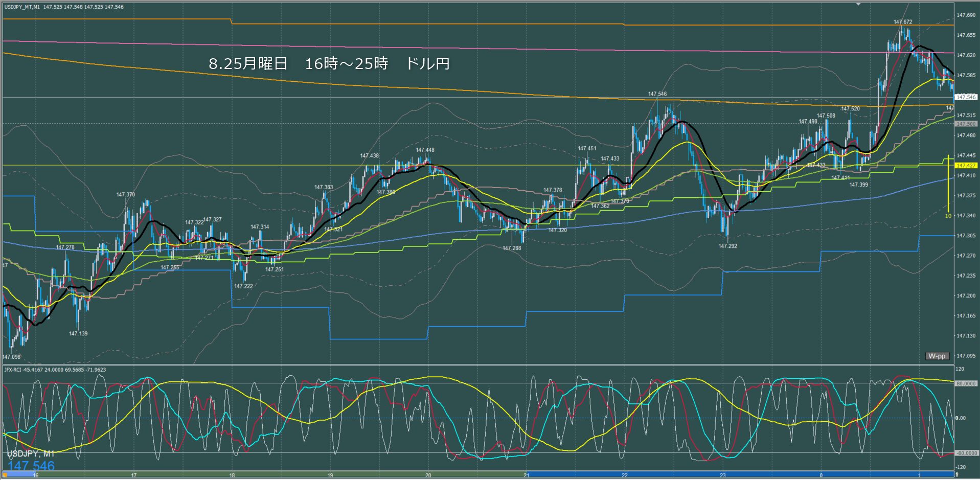
Task: Click the white 147.546 current price tag
Action: [x=966, y=97]
